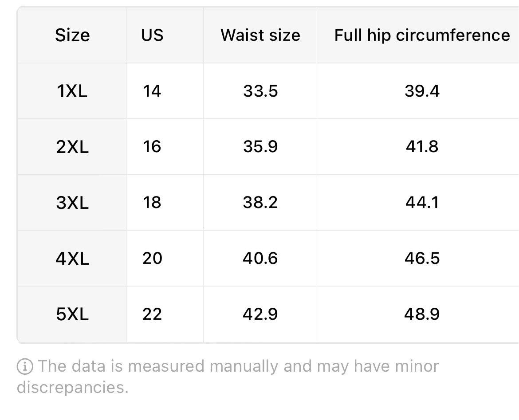
Task: Select the 35.9 waist size value
Action: [x=260, y=147]
